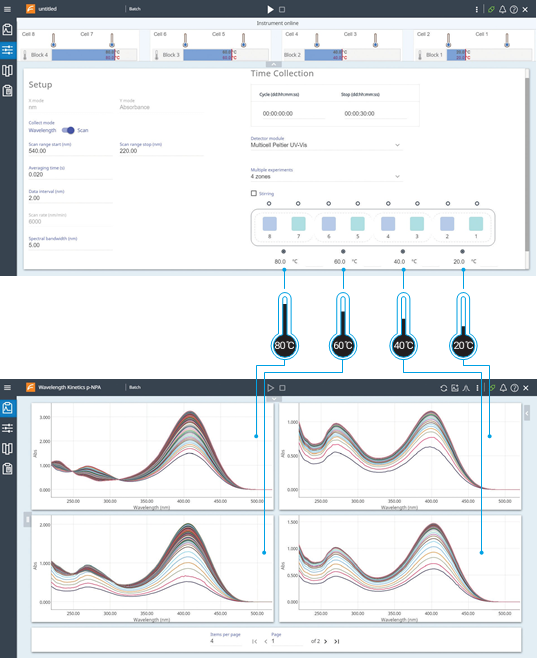Open notifications bell in Wavelength Kinetics window
Viewport: 539px width, 659px height.
point(503,388)
